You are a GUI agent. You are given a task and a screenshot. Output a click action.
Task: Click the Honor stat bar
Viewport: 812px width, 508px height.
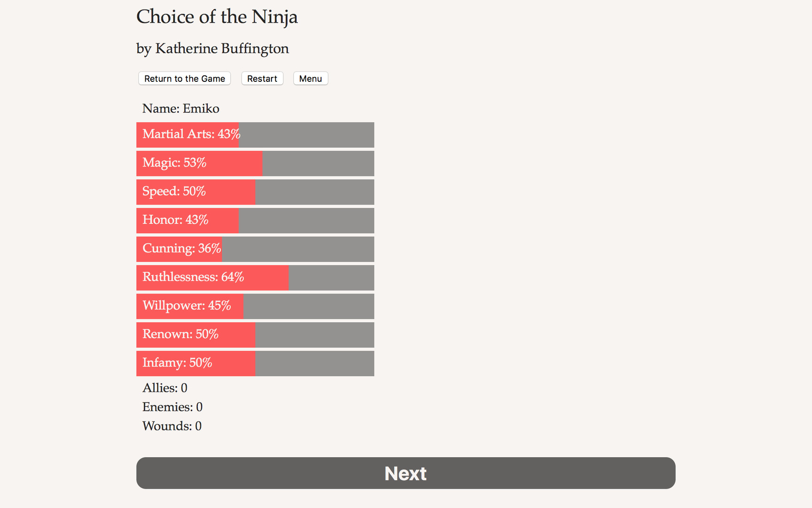tap(255, 220)
